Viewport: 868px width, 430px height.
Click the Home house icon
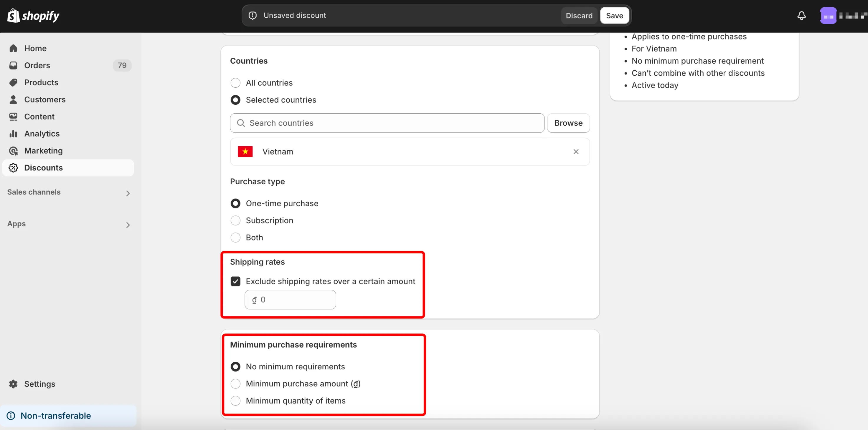coord(14,49)
